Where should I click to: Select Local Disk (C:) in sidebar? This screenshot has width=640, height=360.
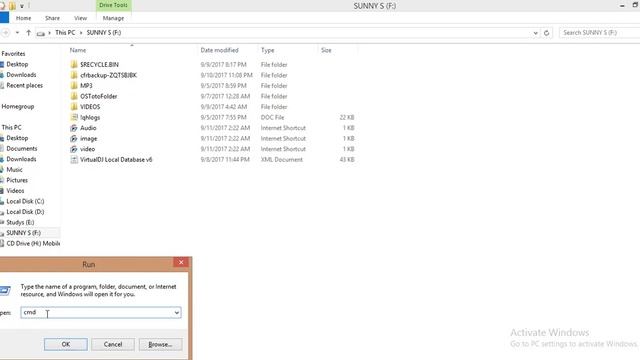pyautogui.click(x=25, y=201)
